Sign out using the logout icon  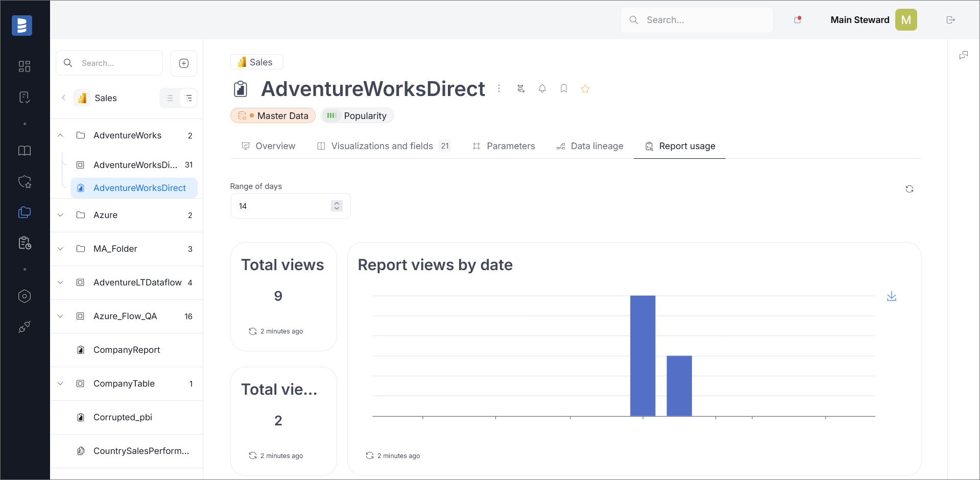950,19
